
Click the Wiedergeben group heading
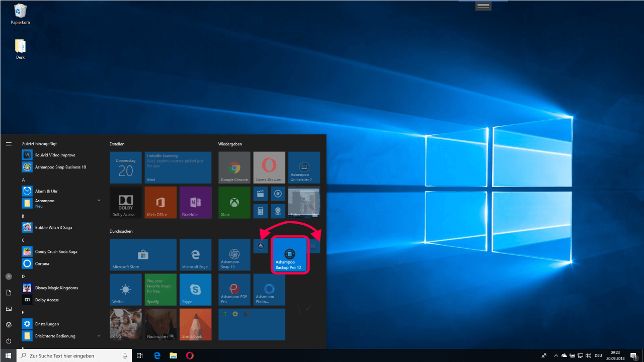pos(230,144)
